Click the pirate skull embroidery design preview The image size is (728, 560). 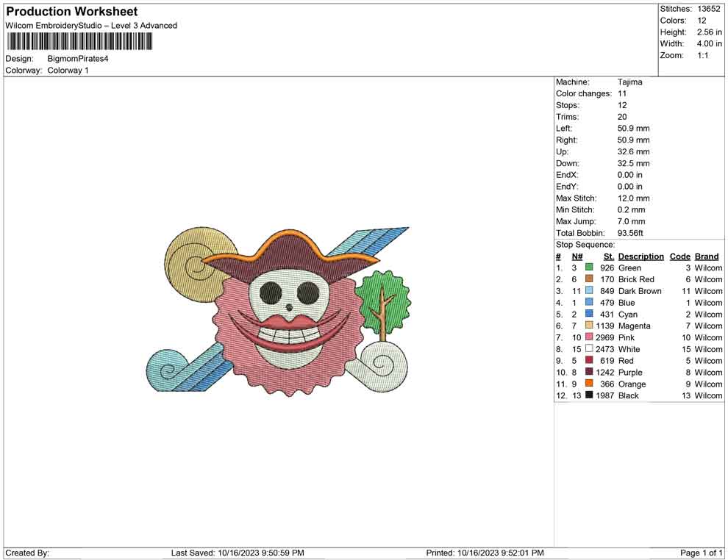pos(279,312)
